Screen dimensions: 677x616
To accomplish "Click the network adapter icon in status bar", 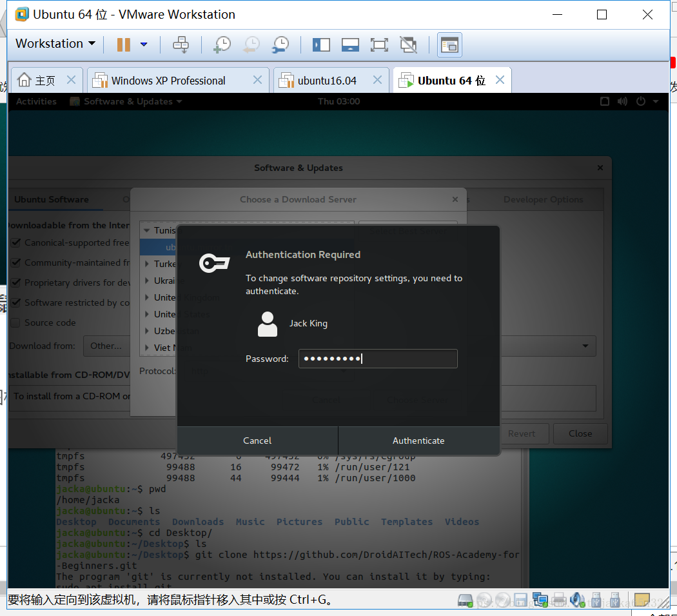I will point(540,600).
